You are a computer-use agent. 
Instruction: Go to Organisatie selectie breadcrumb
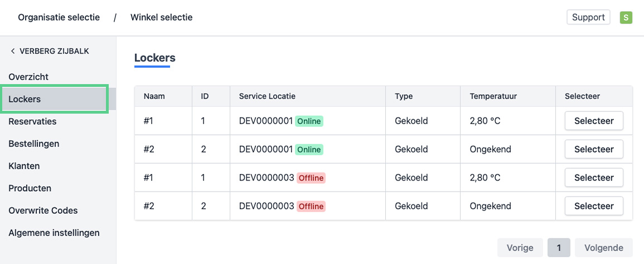tap(59, 17)
